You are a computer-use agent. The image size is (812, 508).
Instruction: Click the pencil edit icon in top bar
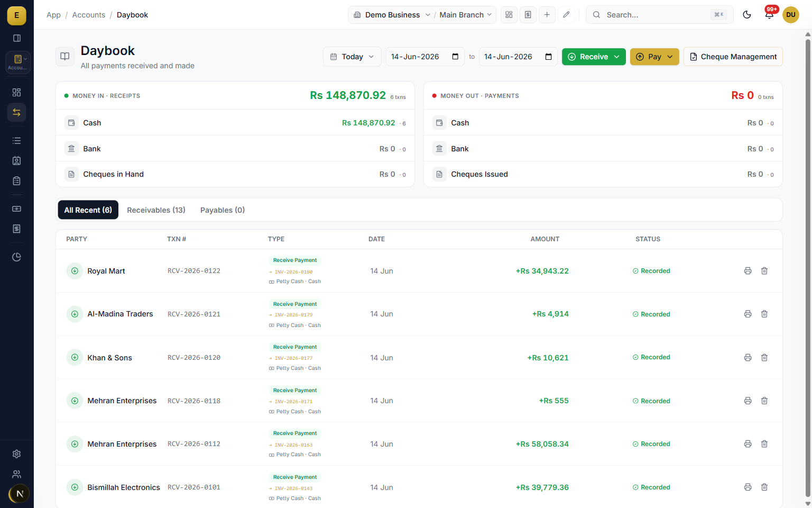(x=566, y=15)
